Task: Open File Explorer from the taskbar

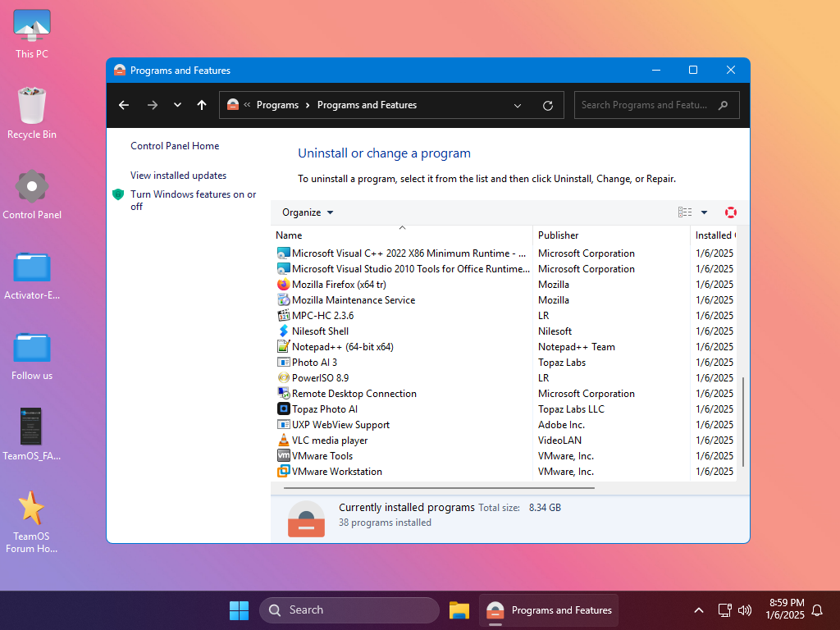Action: click(x=459, y=610)
